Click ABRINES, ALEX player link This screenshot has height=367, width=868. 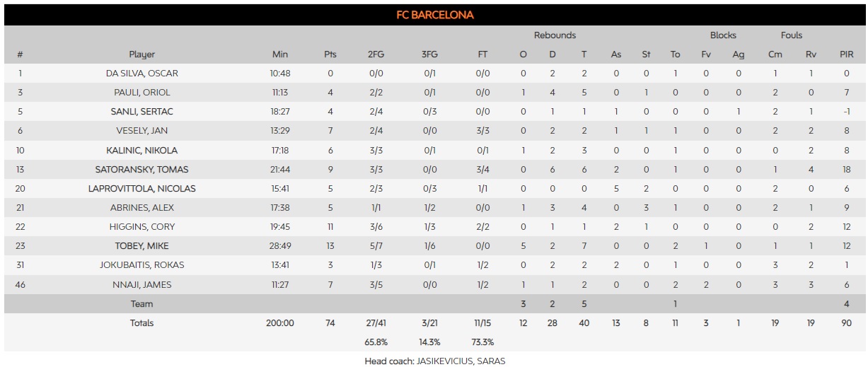(141, 208)
